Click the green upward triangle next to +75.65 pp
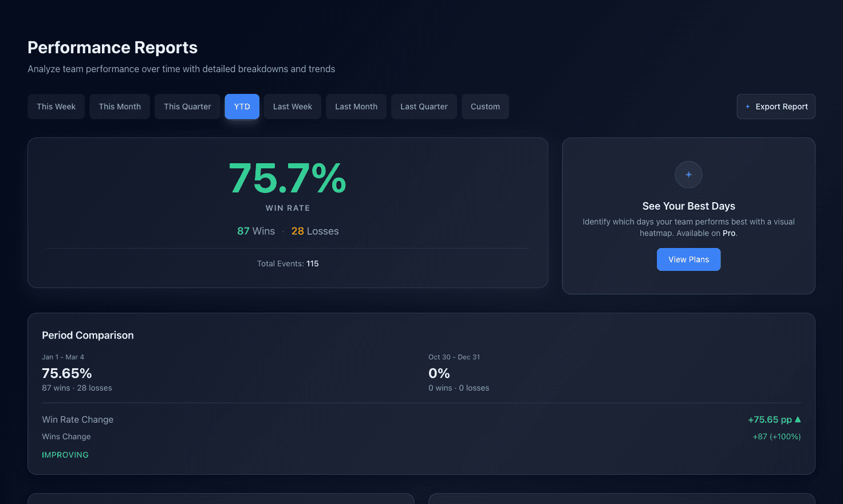The width and height of the screenshot is (843, 504). tap(798, 419)
